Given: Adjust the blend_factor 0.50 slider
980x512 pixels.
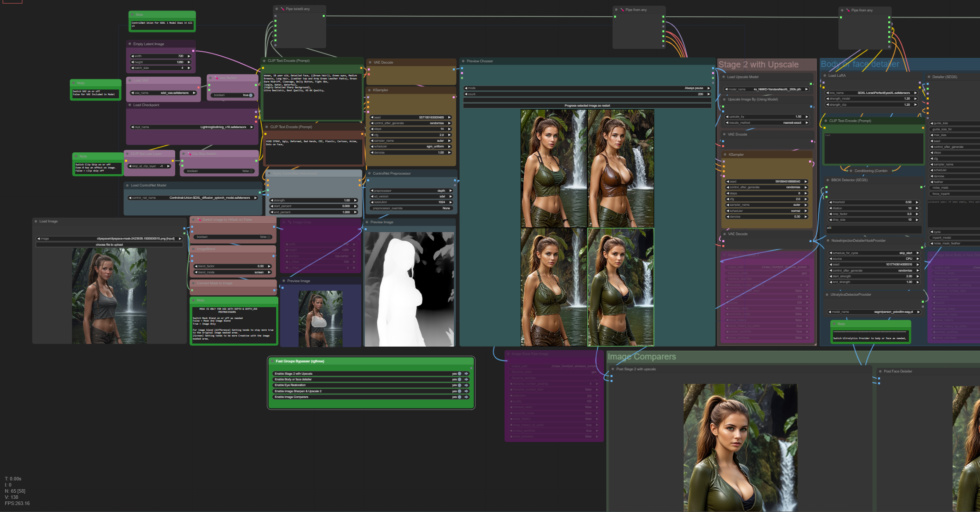Looking at the screenshot, I should coord(233,266).
